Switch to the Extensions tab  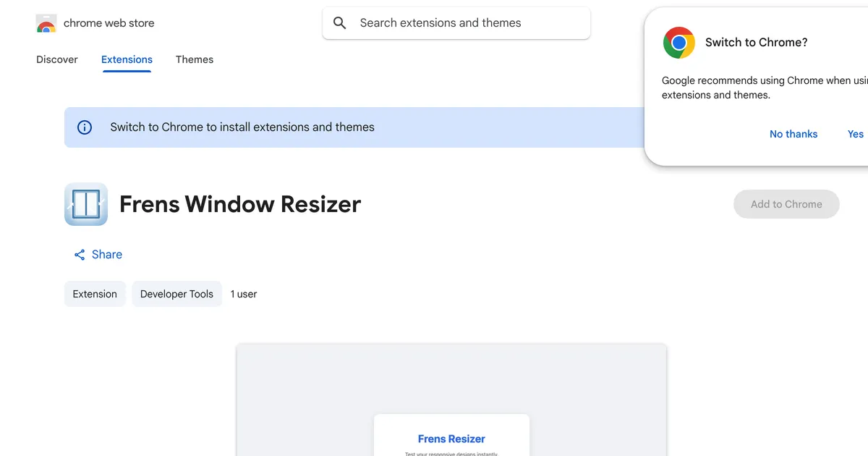pos(127,59)
